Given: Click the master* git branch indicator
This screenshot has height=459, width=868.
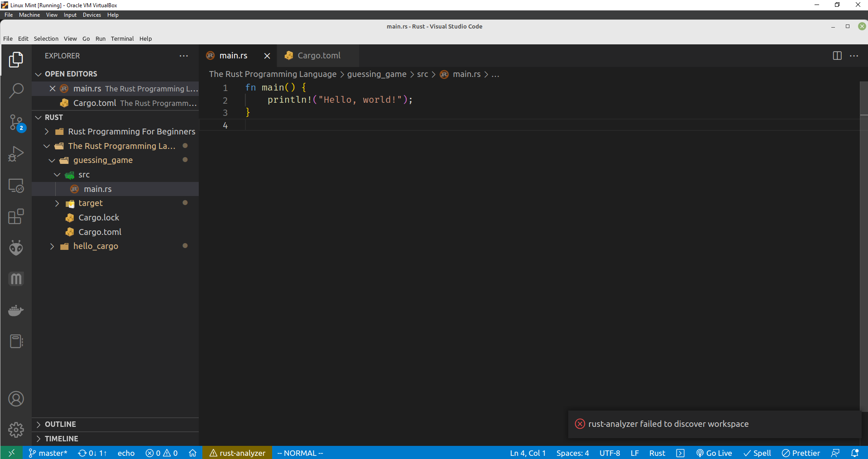Looking at the screenshot, I should coord(48,453).
